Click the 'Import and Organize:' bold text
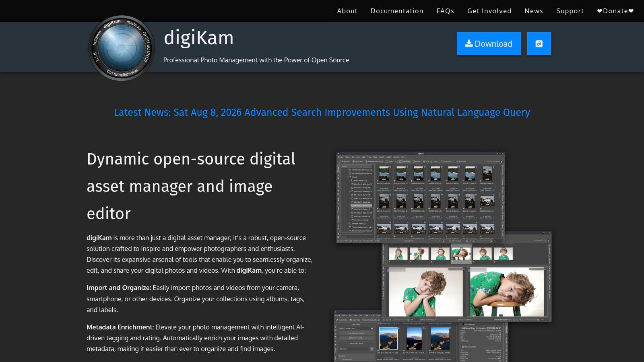This screenshot has width=644, height=362. click(x=119, y=288)
